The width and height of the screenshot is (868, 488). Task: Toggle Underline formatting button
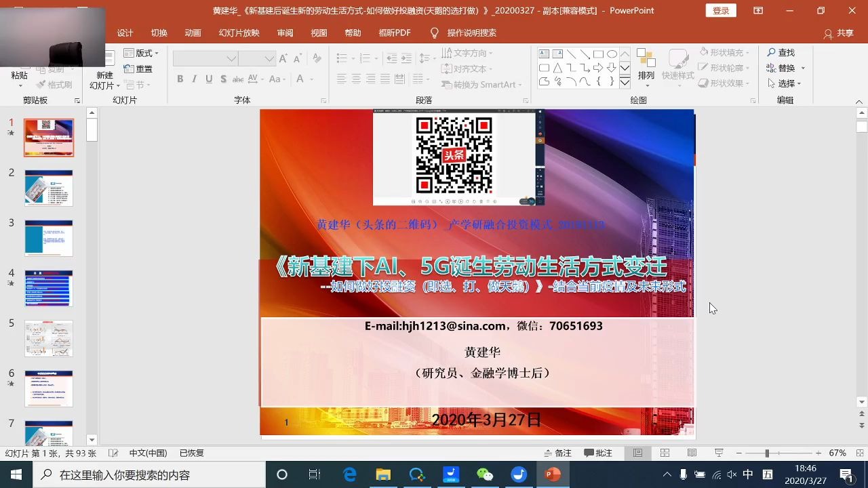click(209, 79)
